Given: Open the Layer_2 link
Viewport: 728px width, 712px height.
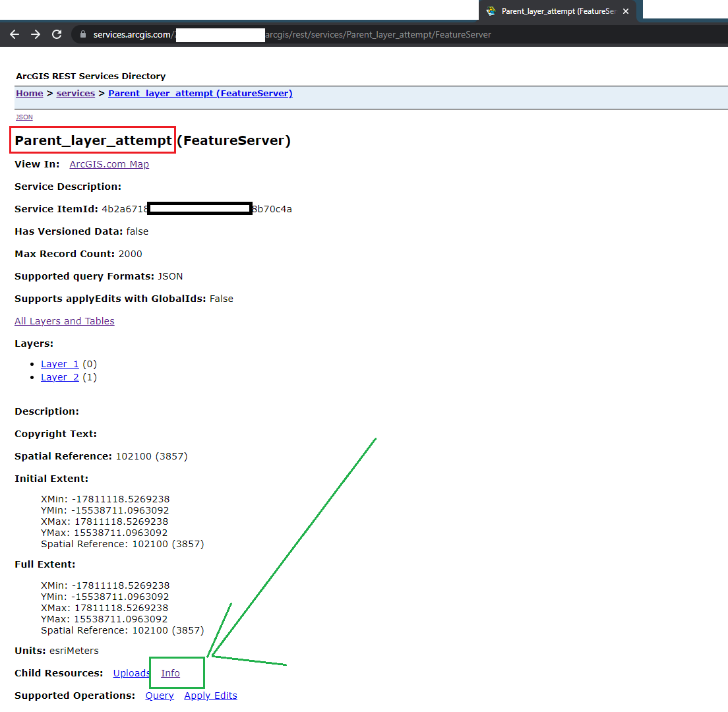Looking at the screenshot, I should [x=60, y=377].
